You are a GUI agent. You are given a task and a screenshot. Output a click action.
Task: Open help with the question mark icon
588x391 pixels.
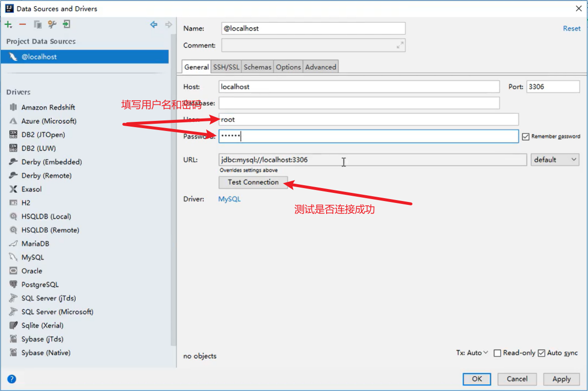click(12, 379)
